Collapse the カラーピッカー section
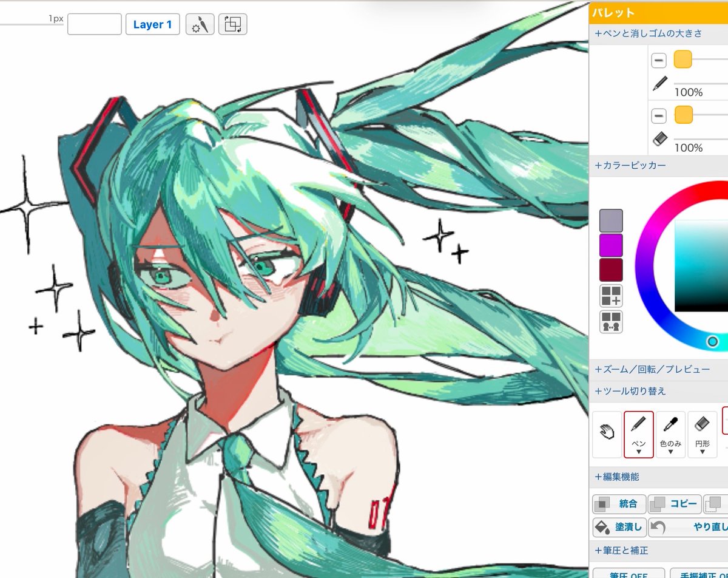Image resolution: width=728 pixels, height=578 pixels. pos(658,165)
